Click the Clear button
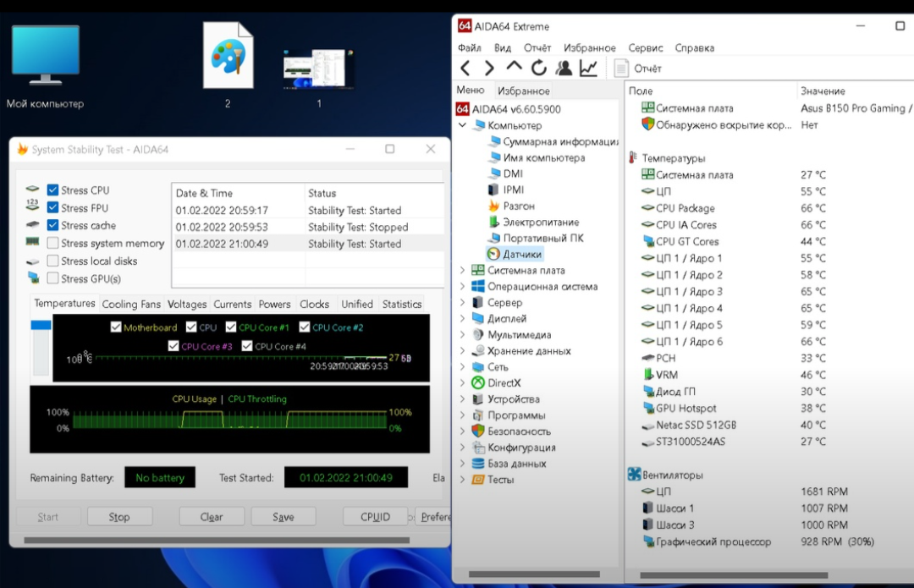 (212, 517)
